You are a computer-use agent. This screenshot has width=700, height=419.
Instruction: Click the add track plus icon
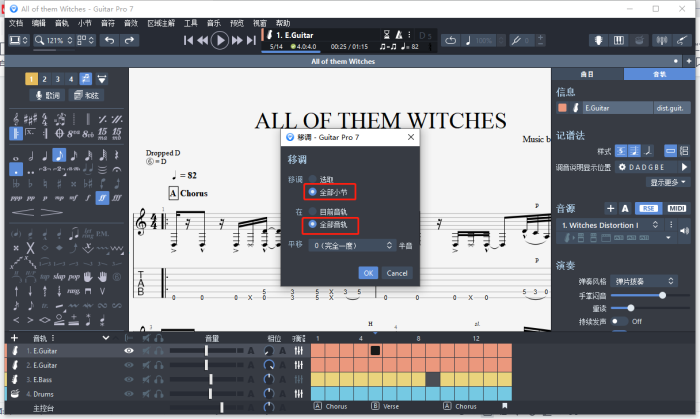pos(14,338)
